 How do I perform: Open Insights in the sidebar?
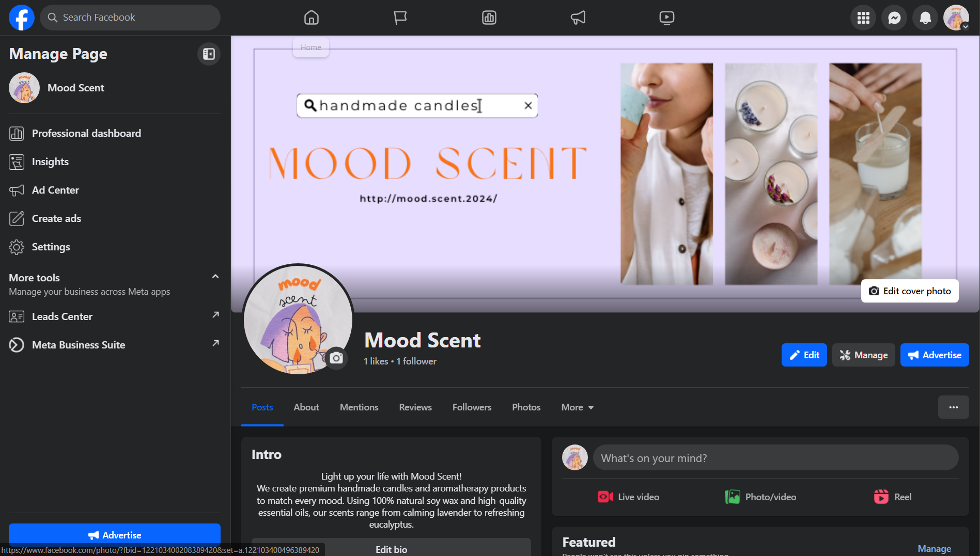point(115,162)
